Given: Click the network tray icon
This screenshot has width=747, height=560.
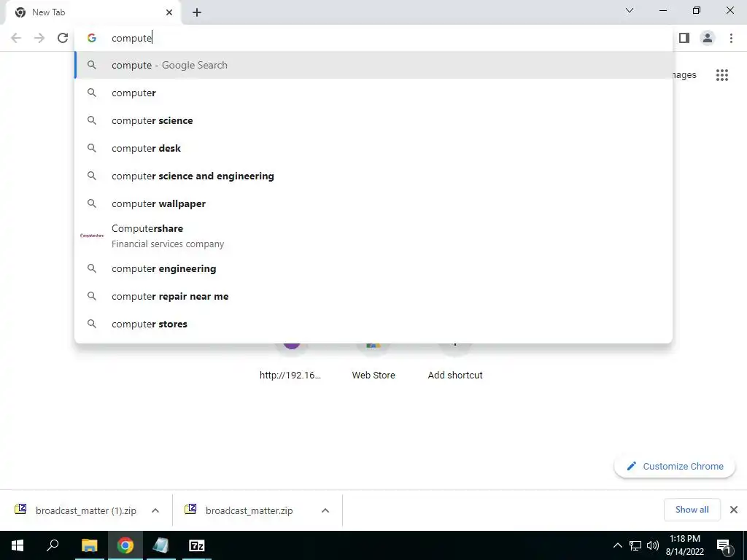Looking at the screenshot, I should (635, 545).
